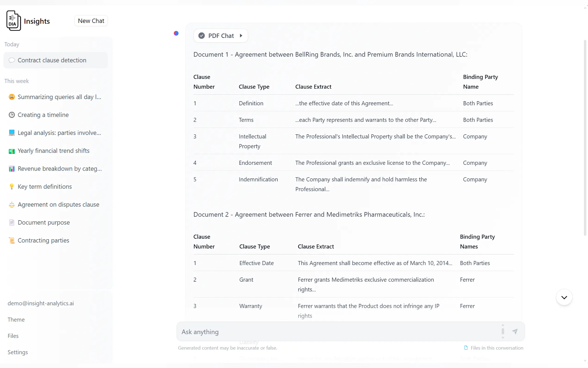The image size is (588, 368).
Task: Open the Creating a timeline chat
Action: [56, 115]
